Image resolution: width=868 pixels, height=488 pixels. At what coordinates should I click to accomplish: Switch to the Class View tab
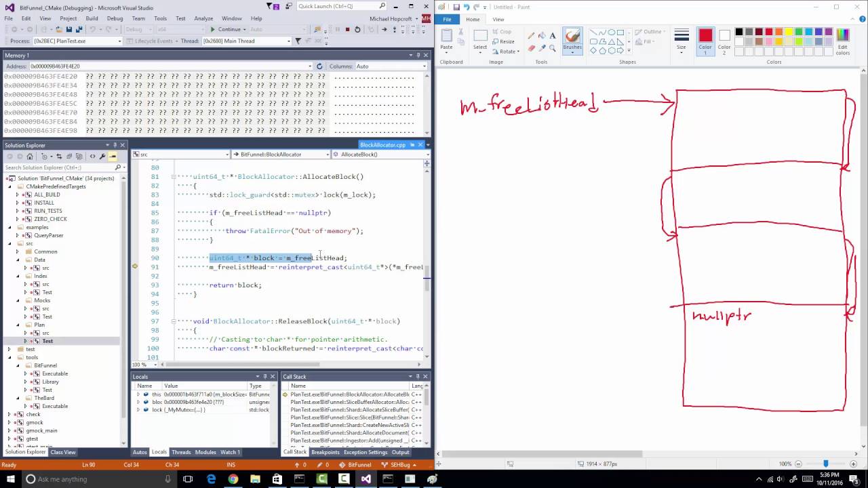pyautogui.click(x=63, y=452)
